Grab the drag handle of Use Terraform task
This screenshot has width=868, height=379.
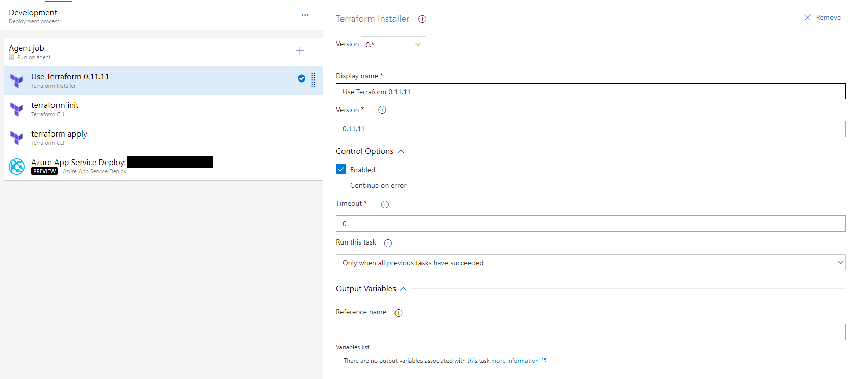click(313, 80)
